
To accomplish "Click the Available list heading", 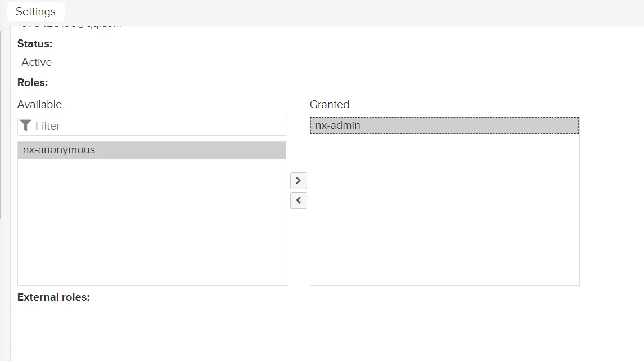I will pos(39,104).
